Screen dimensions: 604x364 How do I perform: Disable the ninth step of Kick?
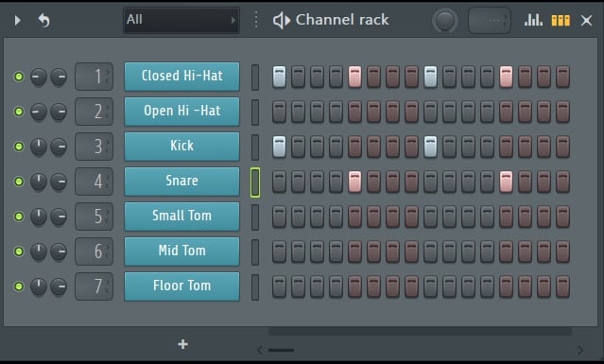430,147
